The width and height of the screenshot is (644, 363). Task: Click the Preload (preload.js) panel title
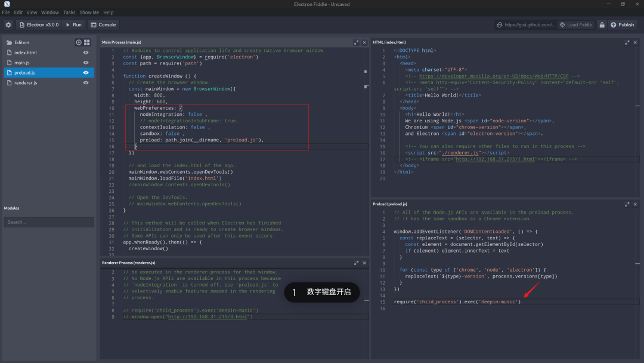point(390,204)
